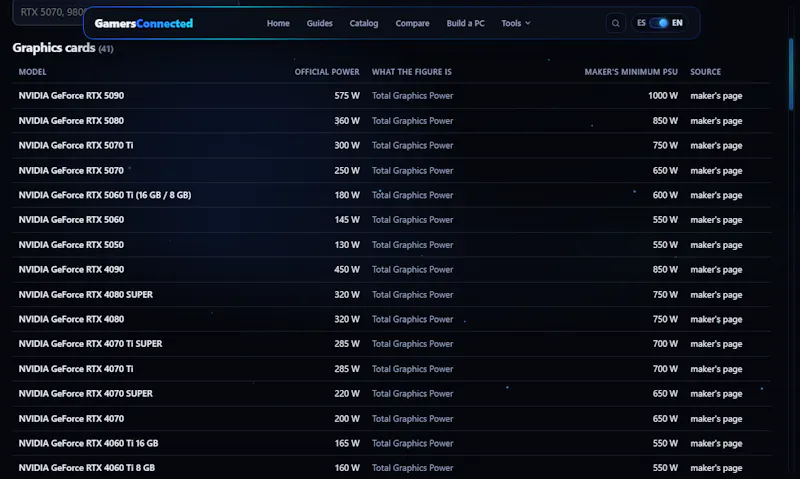
Task: Click the 165 W official power value
Action: point(347,443)
